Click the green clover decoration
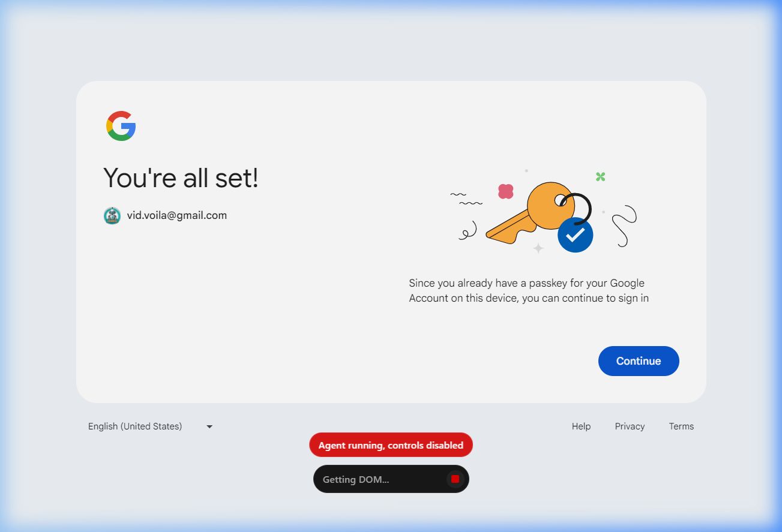Viewport: 782px width, 532px height. pos(600,176)
